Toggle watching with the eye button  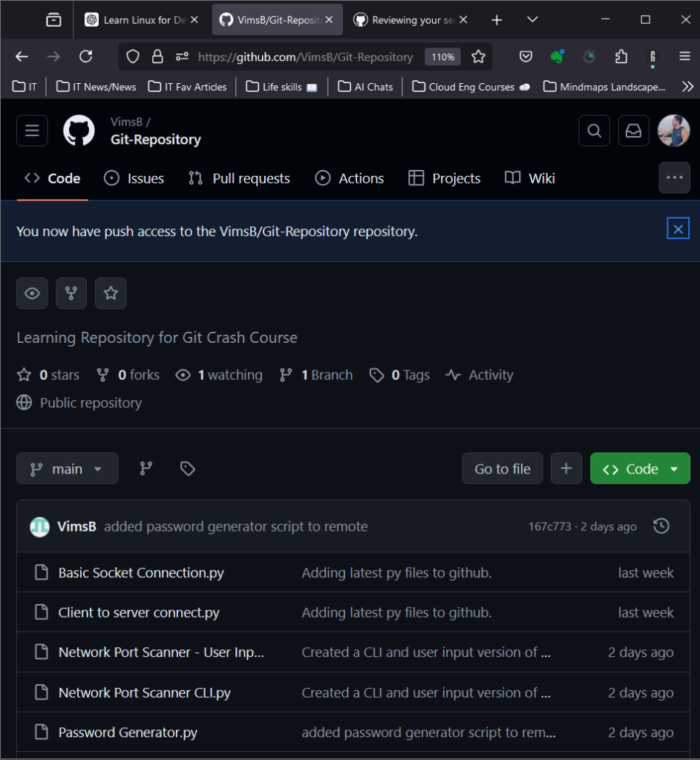[x=32, y=293]
